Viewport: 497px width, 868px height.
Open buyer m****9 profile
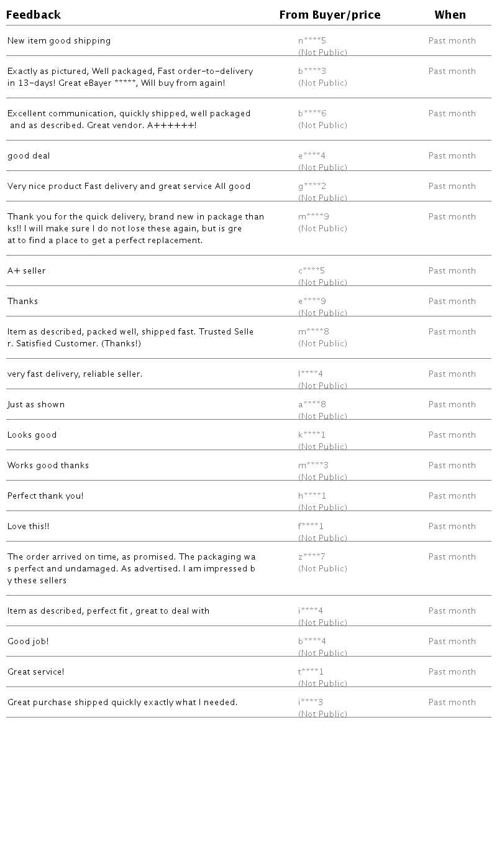(x=313, y=217)
